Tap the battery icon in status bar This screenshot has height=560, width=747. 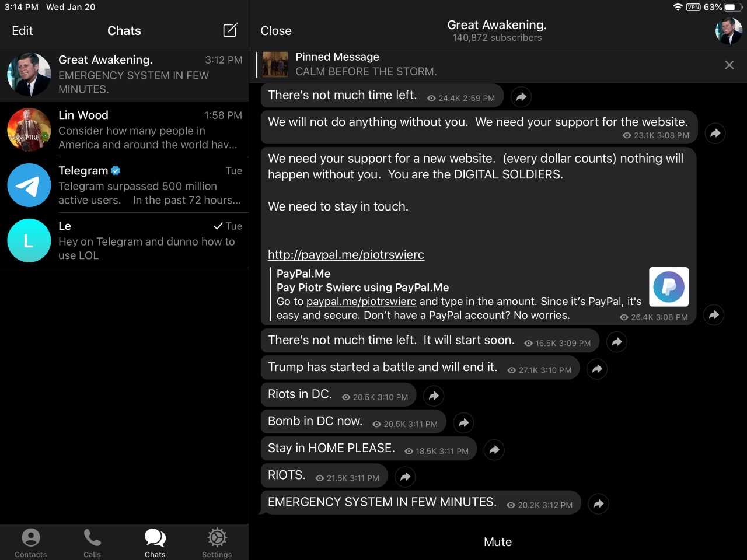(x=734, y=7)
